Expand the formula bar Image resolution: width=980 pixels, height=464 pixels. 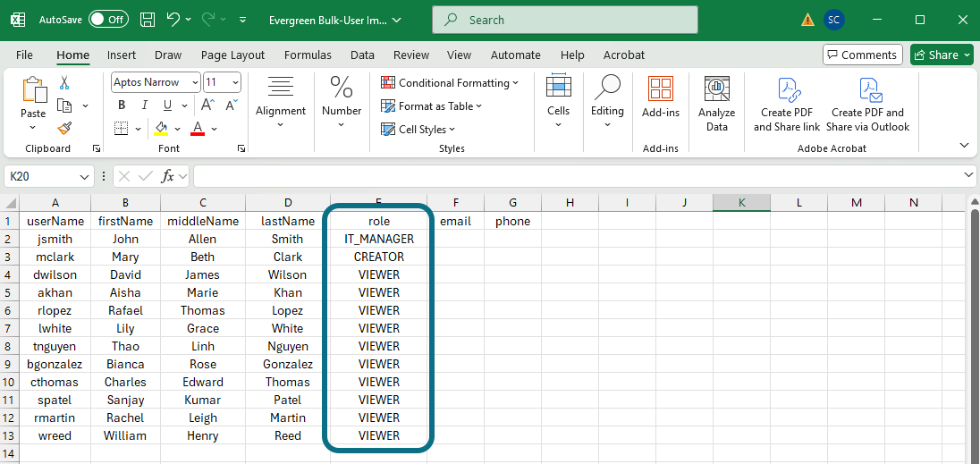969,176
